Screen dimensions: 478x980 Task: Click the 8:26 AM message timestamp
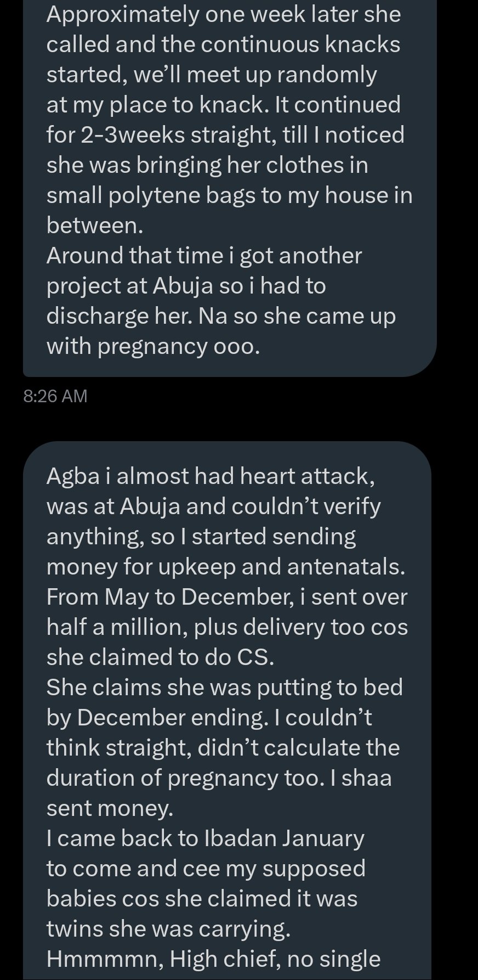tap(55, 396)
